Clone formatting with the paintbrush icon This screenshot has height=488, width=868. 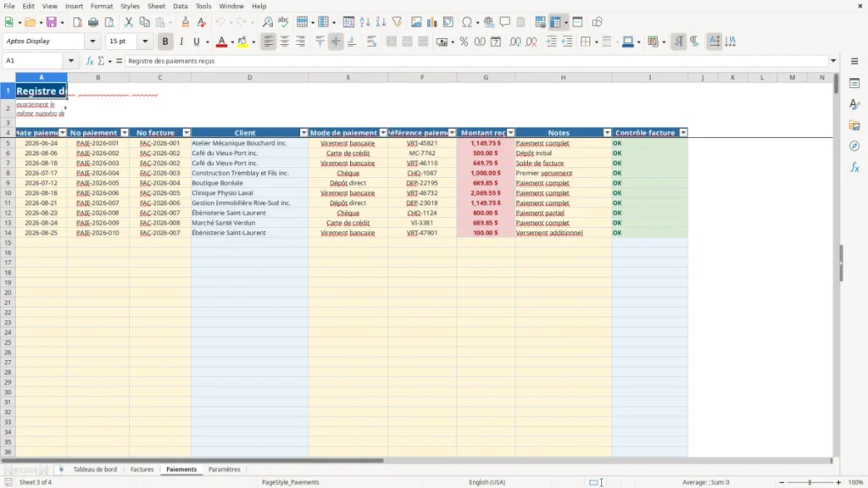[186, 22]
